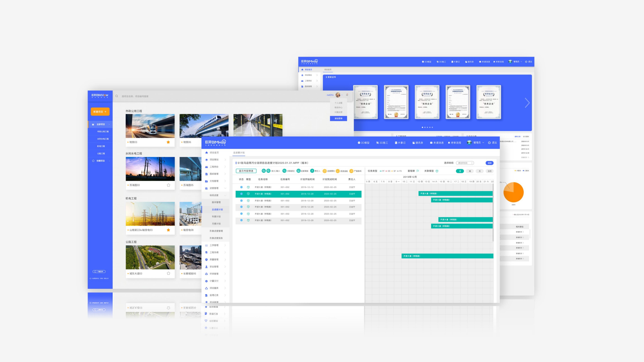The width and height of the screenshot is (644, 362).
Task: Open 大事记 in front BIMWay header
Action: (x=400, y=143)
